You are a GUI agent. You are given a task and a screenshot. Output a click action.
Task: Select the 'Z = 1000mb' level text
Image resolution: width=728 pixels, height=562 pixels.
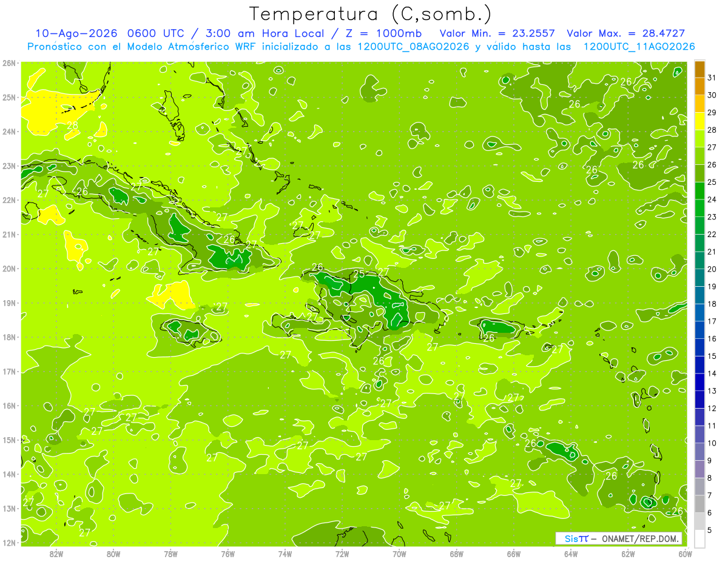click(x=383, y=33)
